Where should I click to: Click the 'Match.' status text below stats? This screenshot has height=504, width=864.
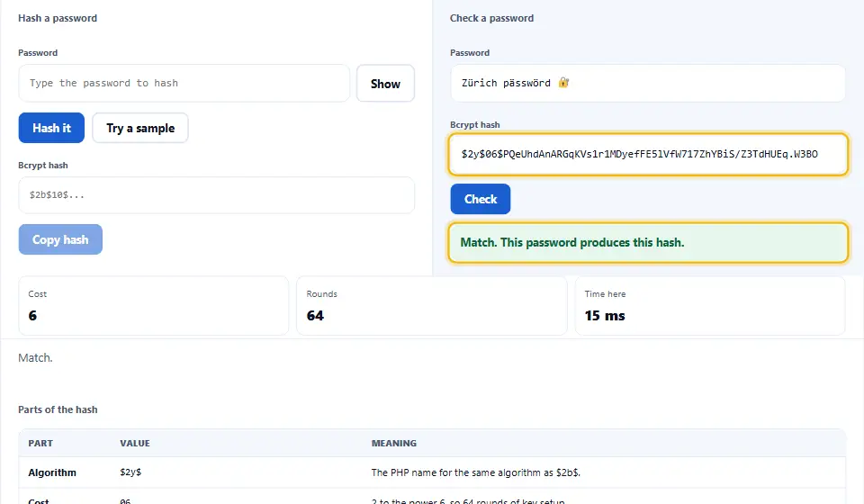click(35, 358)
